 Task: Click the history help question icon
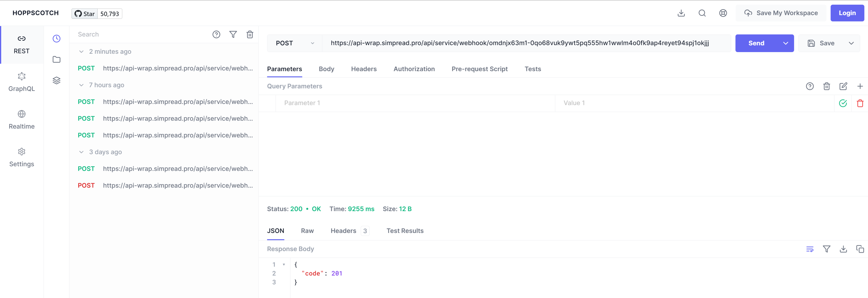[216, 34]
